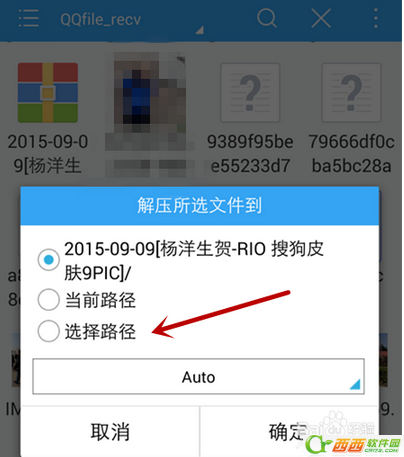Expand the Auto encoding dropdown
Screen dimensions: 404x457
[x=198, y=377]
